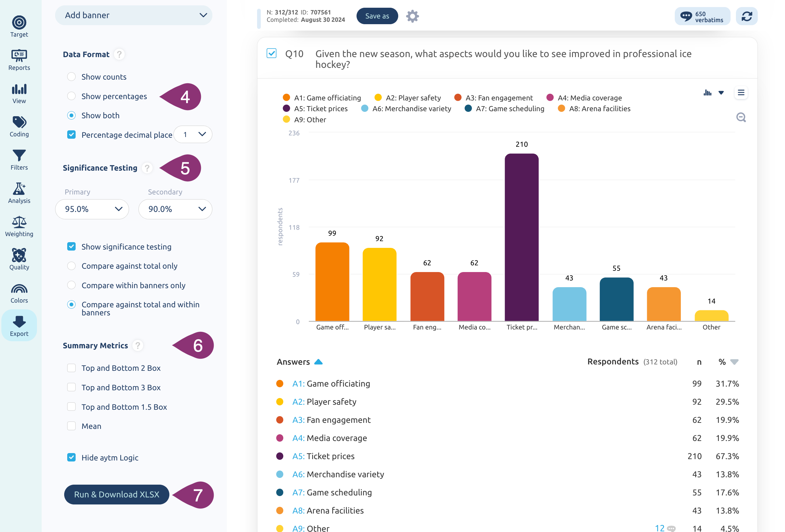Select Compare against total only option
Viewport: 785px width, 532px height.
tap(71, 266)
